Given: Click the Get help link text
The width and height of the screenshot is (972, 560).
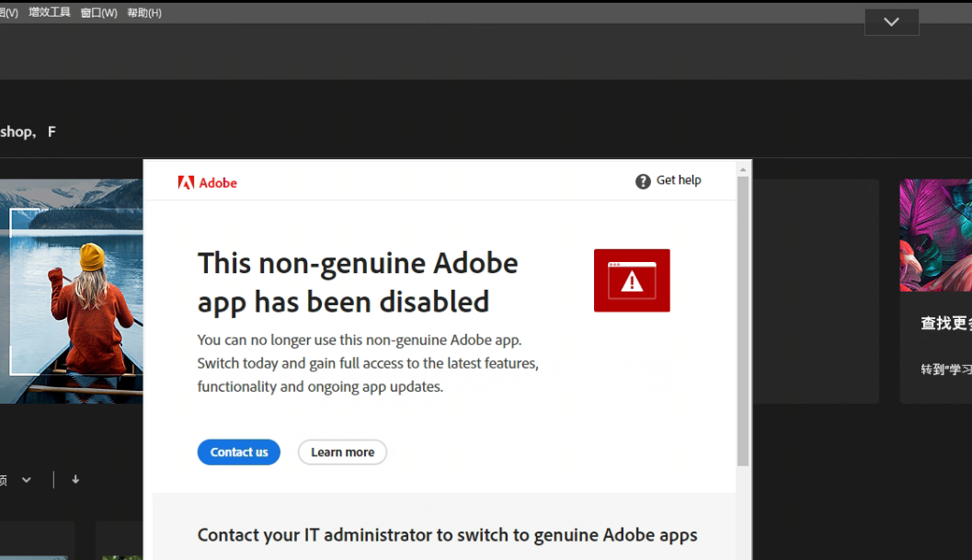Looking at the screenshot, I should coord(678,180).
